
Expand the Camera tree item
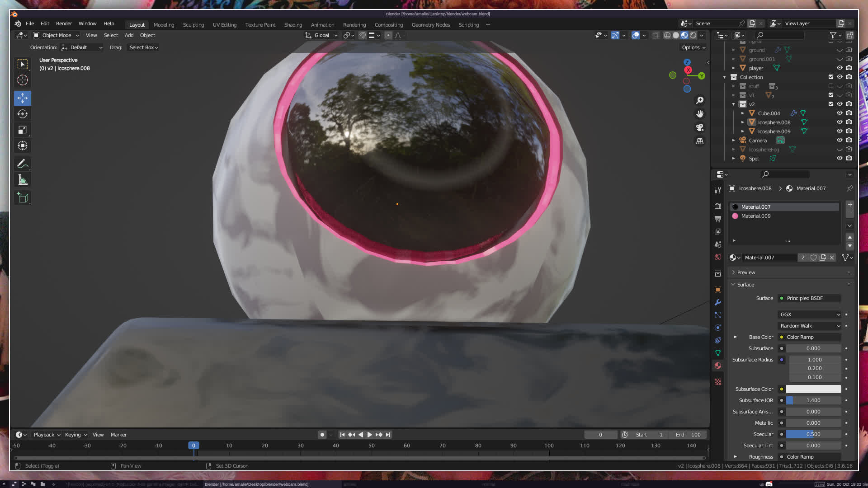pyautogui.click(x=733, y=141)
